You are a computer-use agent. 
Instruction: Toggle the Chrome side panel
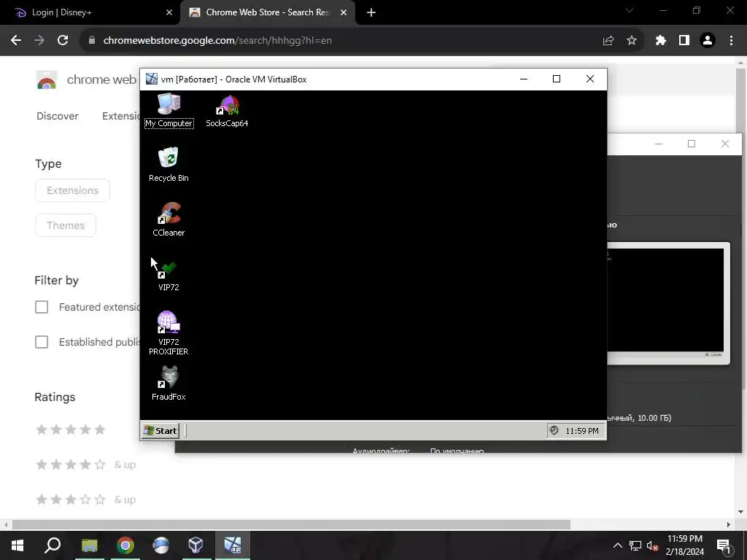click(x=684, y=41)
